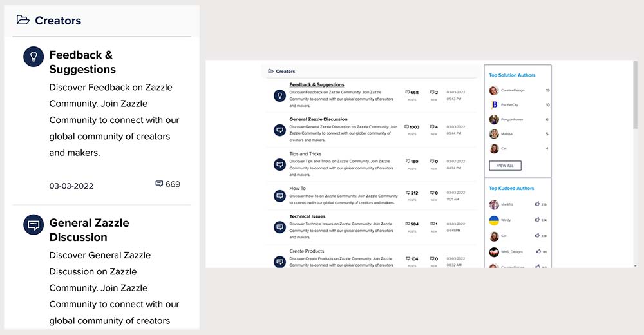Click the 03-02-2022 date in the Tips and Tricks row
Viewport: 644px width, 335px height.
click(x=456, y=162)
